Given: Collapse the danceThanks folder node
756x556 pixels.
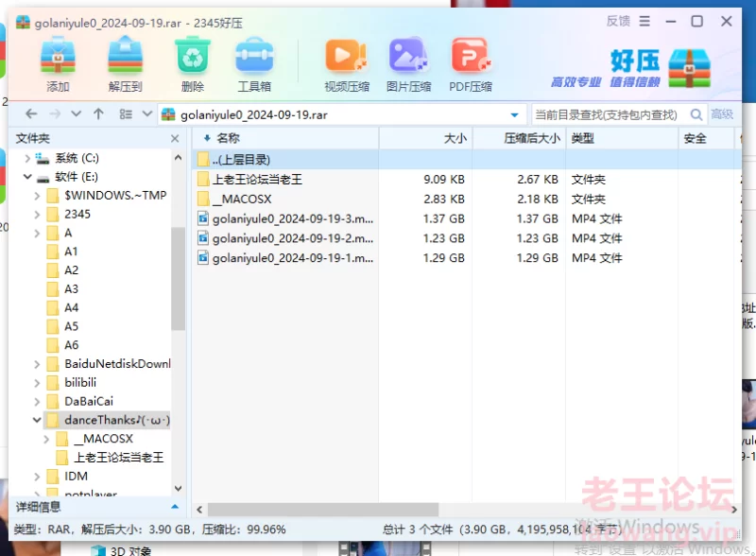Looking at the screenshot, I should (x=37, y=420).
